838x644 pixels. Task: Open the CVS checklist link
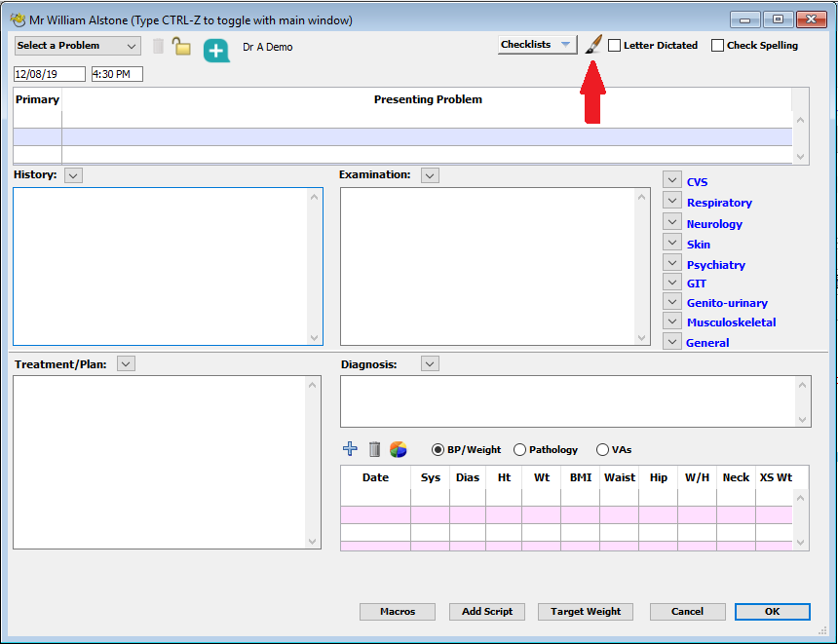697,182
